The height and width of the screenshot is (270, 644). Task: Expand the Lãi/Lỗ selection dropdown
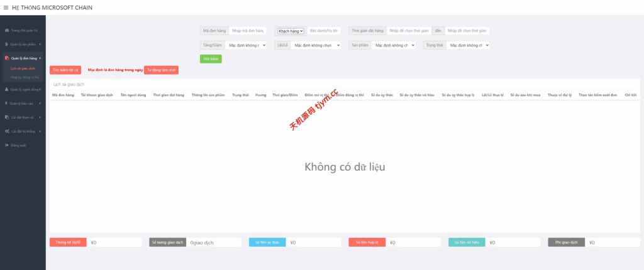click(316, 45)
